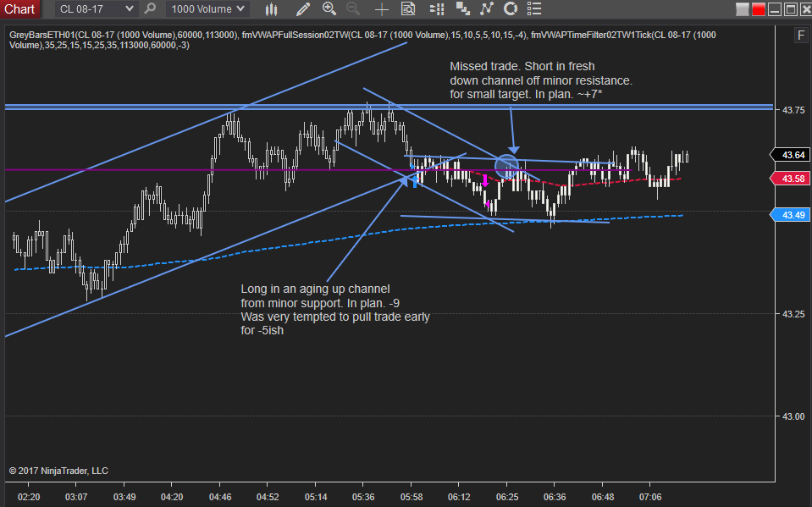The image size is (812, 507).
Task: Open the strategies icon
Action: pos(511,8)
